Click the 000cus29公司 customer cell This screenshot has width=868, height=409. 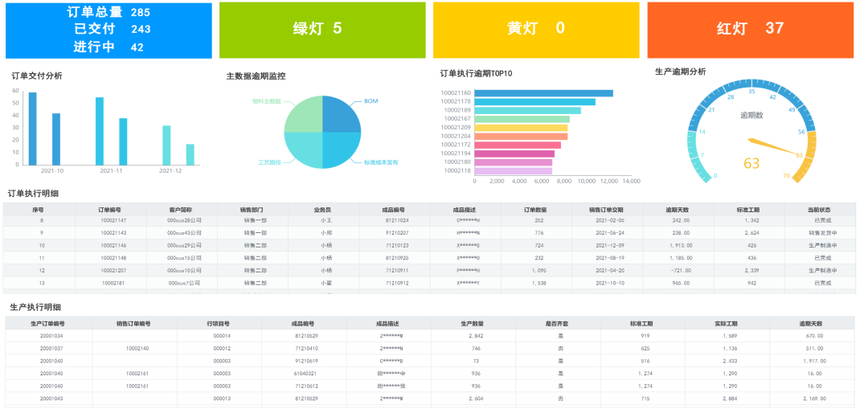[184, 245]
